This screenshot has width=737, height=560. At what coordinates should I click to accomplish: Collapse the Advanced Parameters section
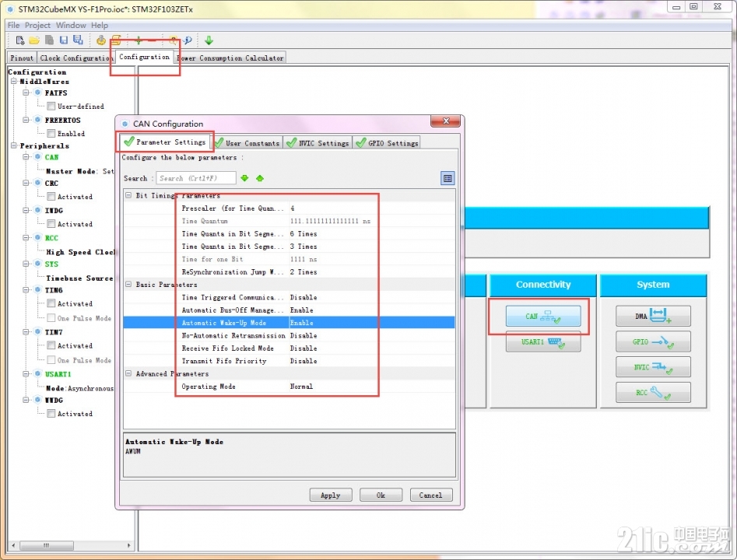(x=128, y=373)
